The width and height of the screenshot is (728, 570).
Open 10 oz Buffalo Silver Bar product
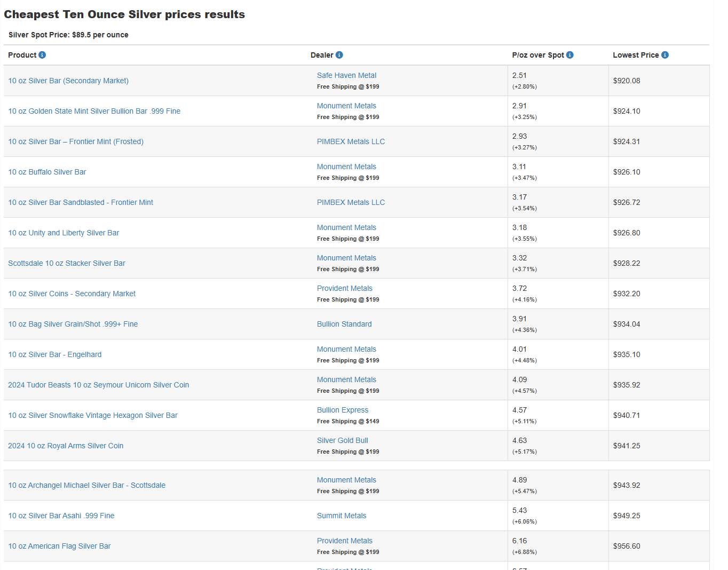click(47, 172)
